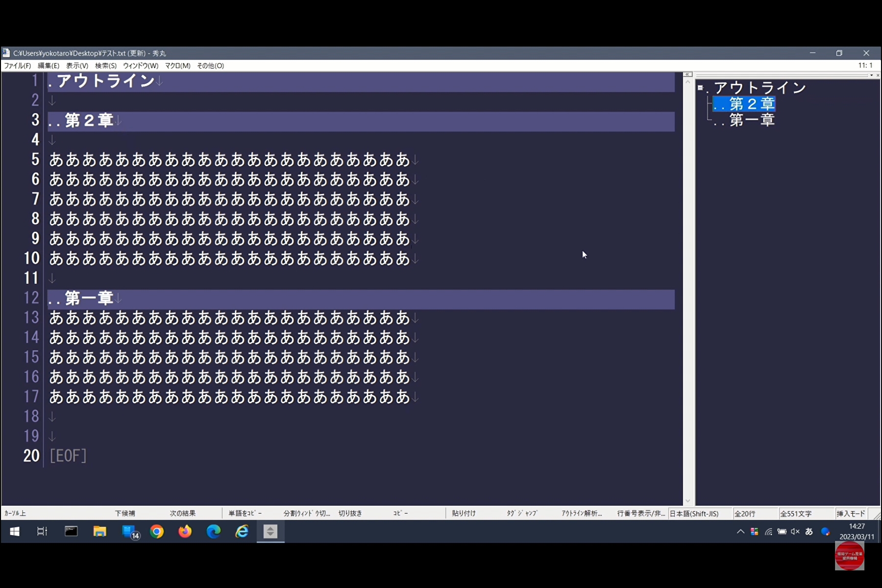
Task: Open the 編集(E) menu
Action: (49, 66)
